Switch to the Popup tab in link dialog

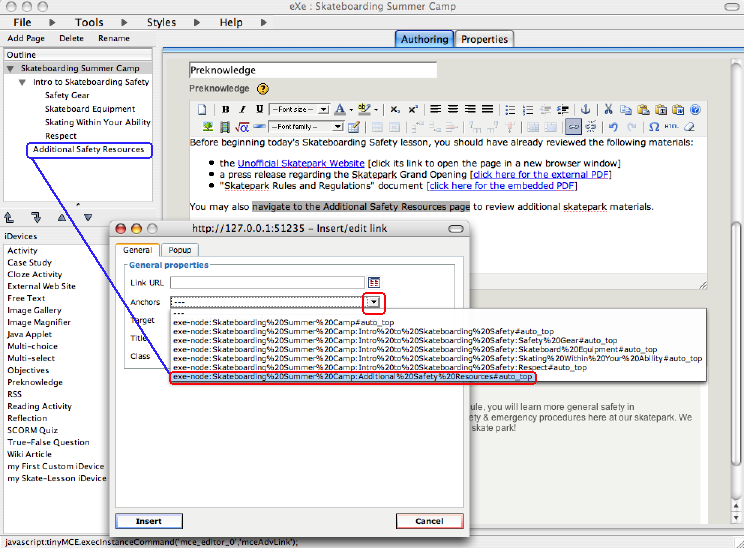pos(180,250)
